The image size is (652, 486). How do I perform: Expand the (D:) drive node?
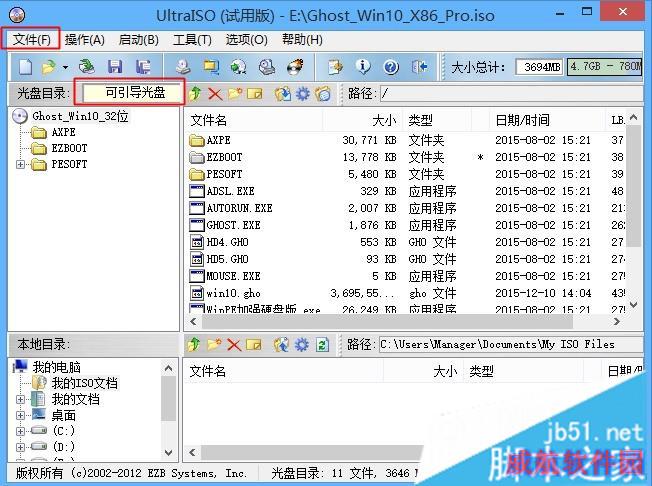20,447
